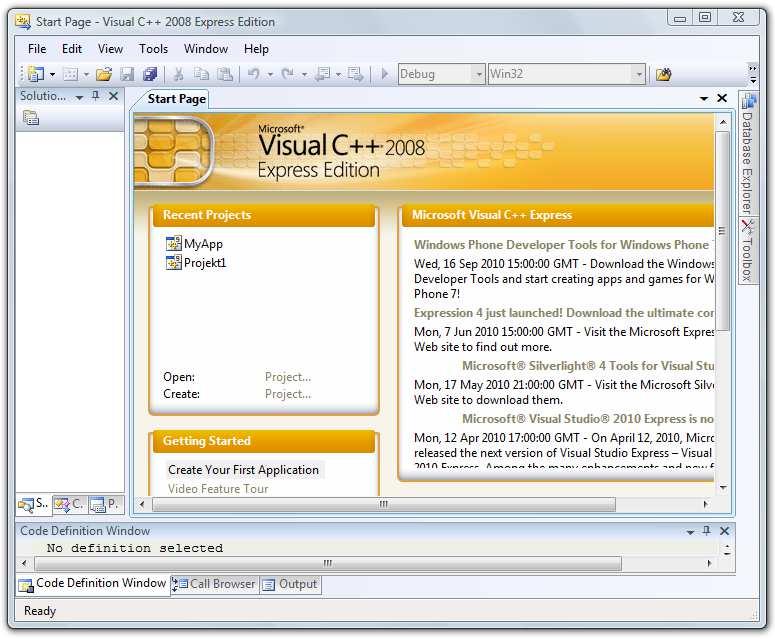775x639 pixels.
Task: Click the MyApp project icon
Action: 173,243
